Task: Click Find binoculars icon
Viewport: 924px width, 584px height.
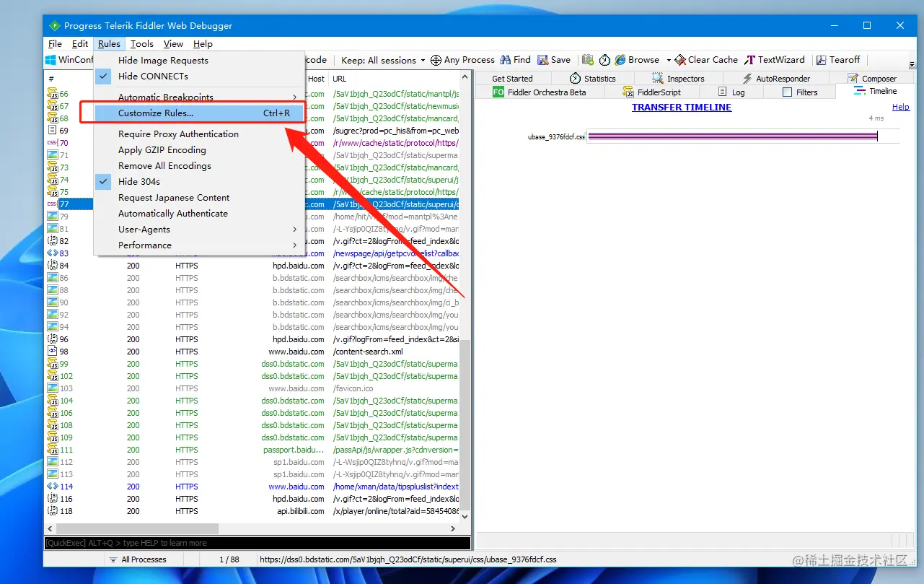Action: coord(506,60)
